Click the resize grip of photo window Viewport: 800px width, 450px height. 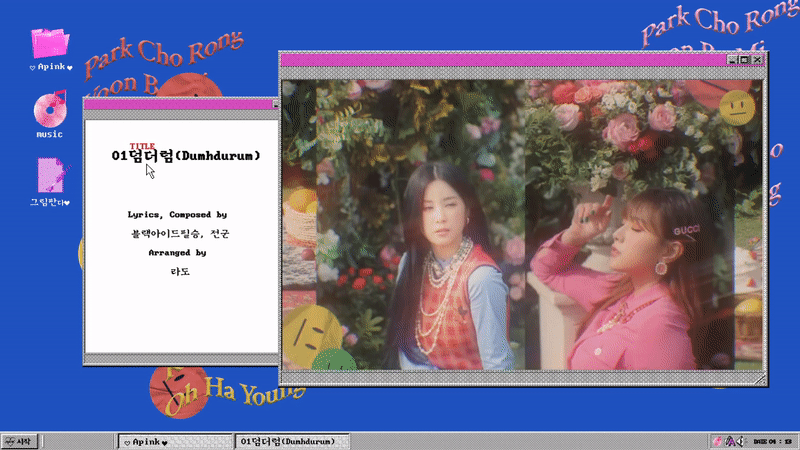point(760,379)
